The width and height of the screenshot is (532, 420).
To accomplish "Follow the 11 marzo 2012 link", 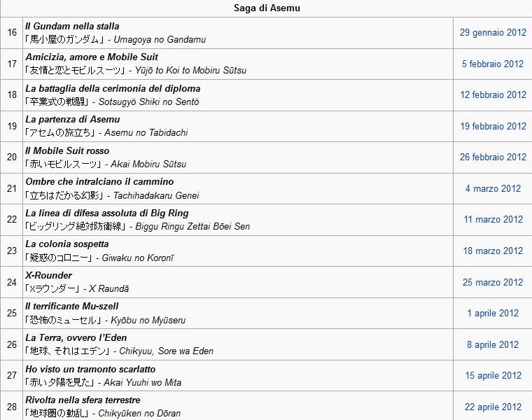I will (493, 220).
